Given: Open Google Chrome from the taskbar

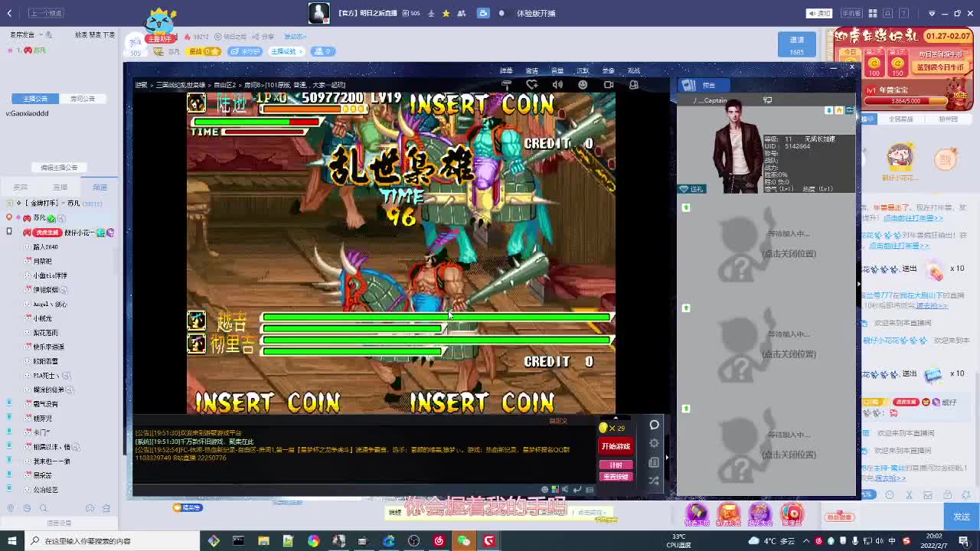Looking at the screenshot, I should (x=313, y=541).
